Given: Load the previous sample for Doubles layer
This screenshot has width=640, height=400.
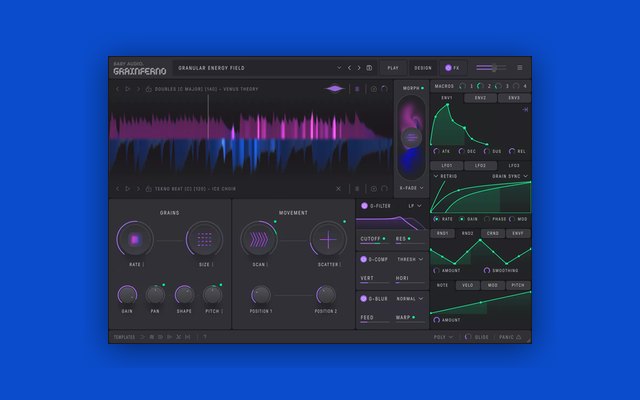Looking at the screenshot, I should pyautogui.click(x=118, y=89).
